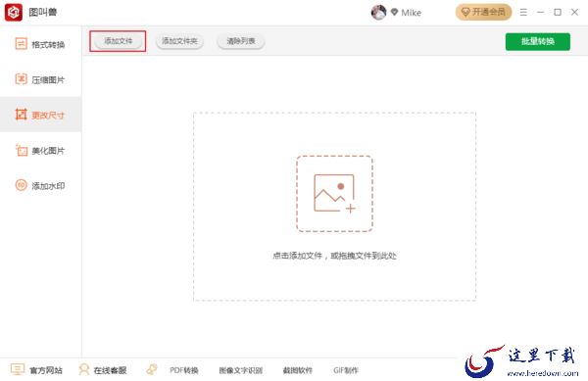Select the 更改尺寸 sidebar tab
Viewport: 588px width, 381px height.
[40, 115]
